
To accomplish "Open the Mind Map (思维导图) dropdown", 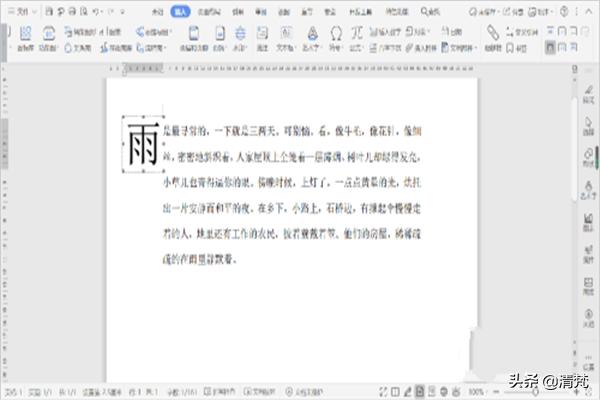I will [153, 32].
